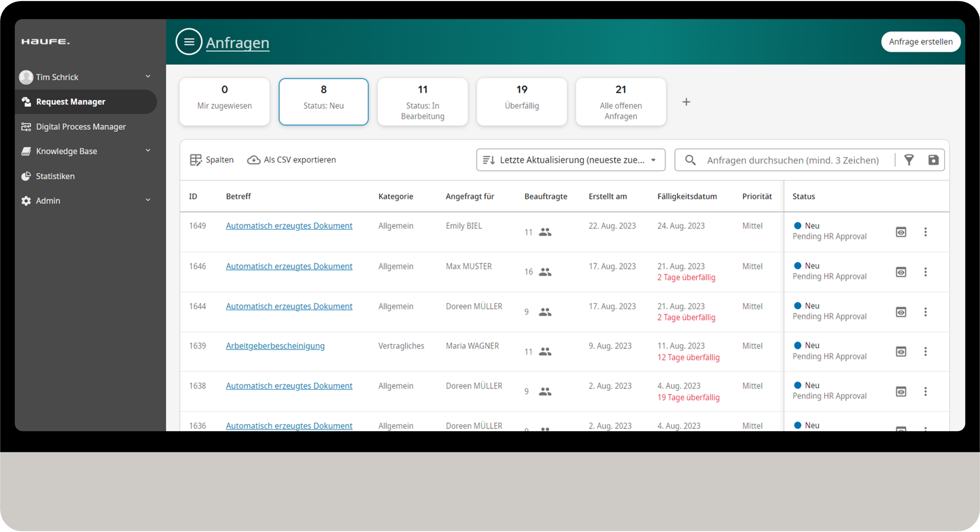The width and height of the screenshot is (980, 532).
Task: Click the assignees group icon for 1646
Action: [545, 272]
